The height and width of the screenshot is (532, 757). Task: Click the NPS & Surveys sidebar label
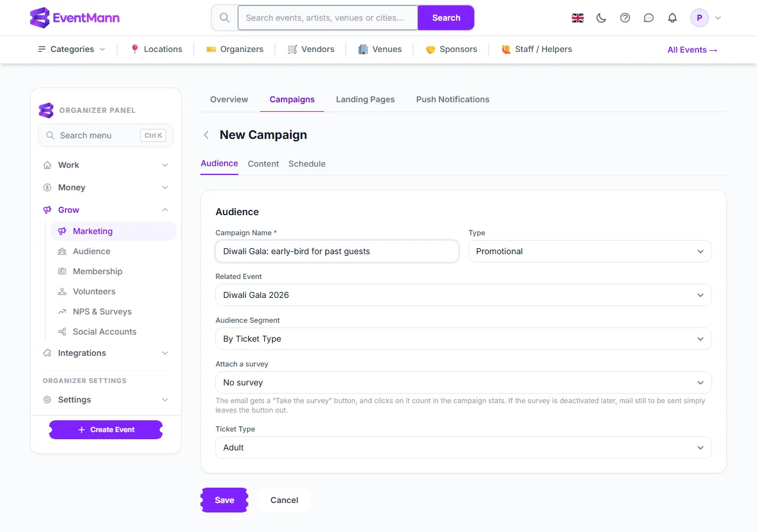pyautogui.click(x=102, y=312)
